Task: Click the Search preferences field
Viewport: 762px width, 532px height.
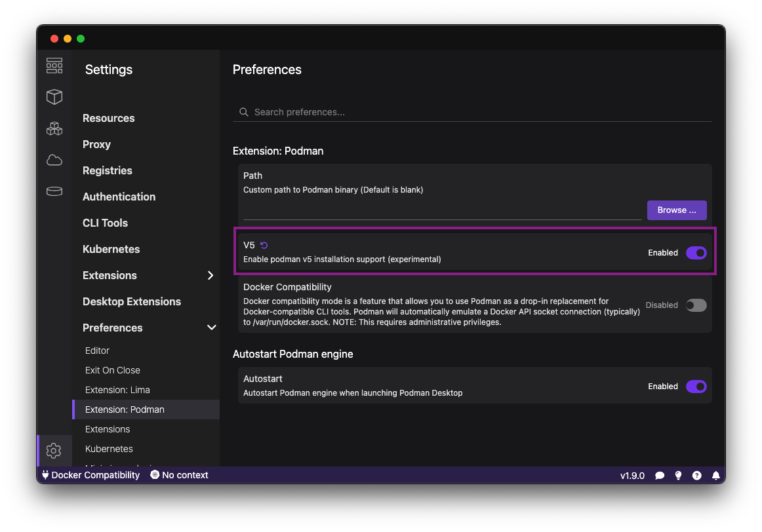Action: pyautogui.click(x=472, y=112)
